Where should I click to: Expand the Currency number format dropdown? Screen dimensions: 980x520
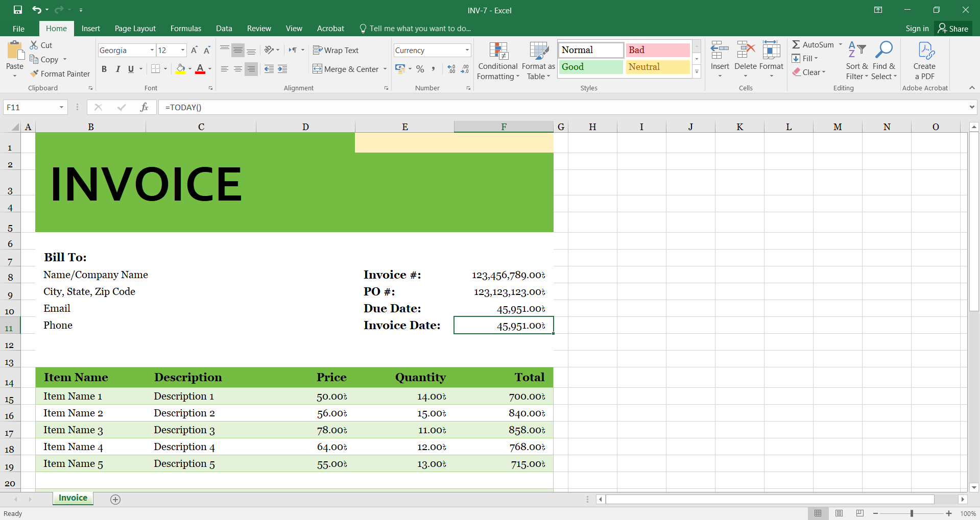(x=467, y=50)
